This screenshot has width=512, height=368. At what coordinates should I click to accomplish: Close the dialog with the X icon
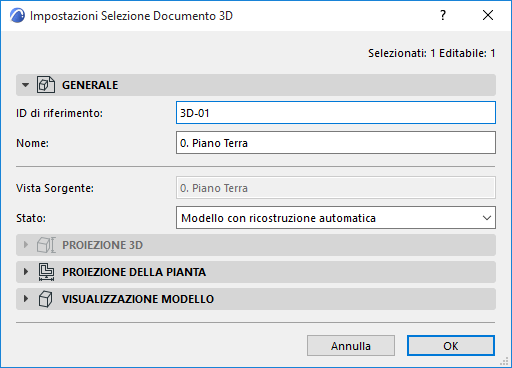point(488,15)
